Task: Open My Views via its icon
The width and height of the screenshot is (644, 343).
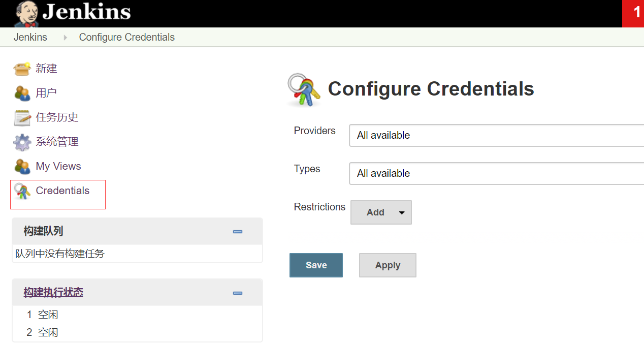Action: (21, 166)
